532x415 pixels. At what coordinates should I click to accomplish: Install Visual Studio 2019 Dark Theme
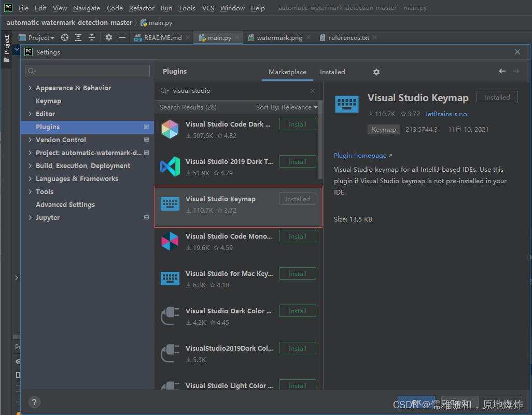(298, 161)
